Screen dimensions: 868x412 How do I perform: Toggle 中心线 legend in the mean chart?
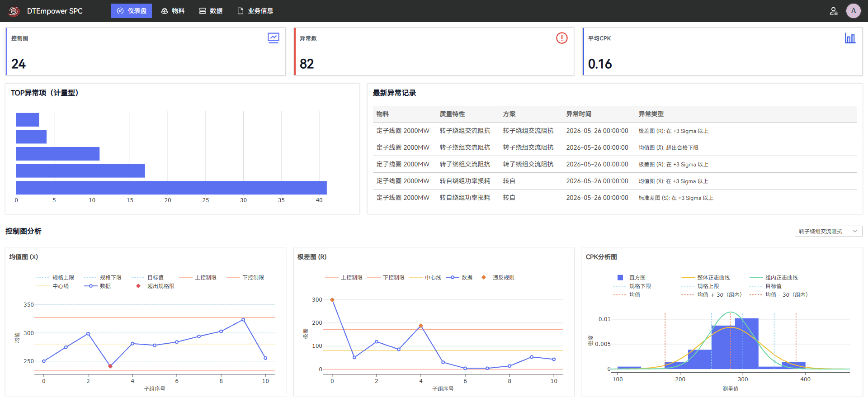52,286
